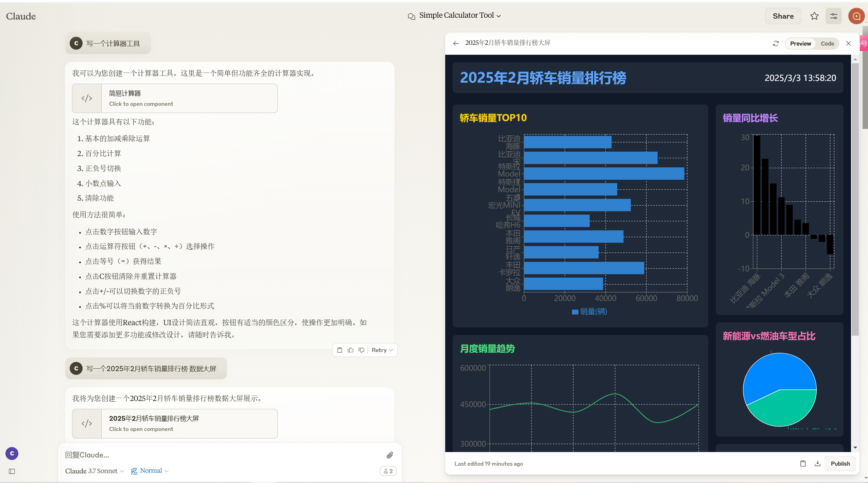Click the 2025年2月轿车销量排行榜 dashboard title

click(x=543, y=78)
